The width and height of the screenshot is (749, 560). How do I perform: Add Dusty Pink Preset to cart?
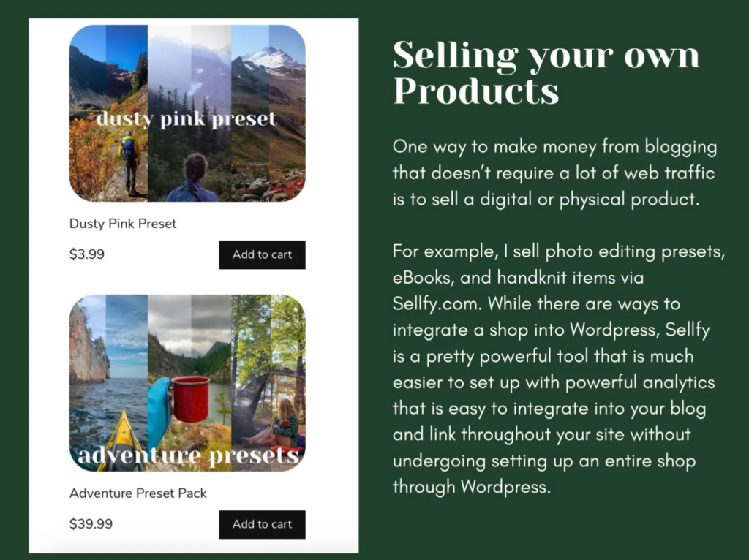coord(262,254)
